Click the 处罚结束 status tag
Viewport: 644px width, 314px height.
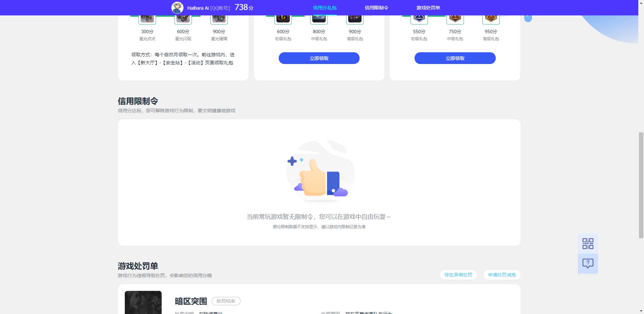[226, 301]
